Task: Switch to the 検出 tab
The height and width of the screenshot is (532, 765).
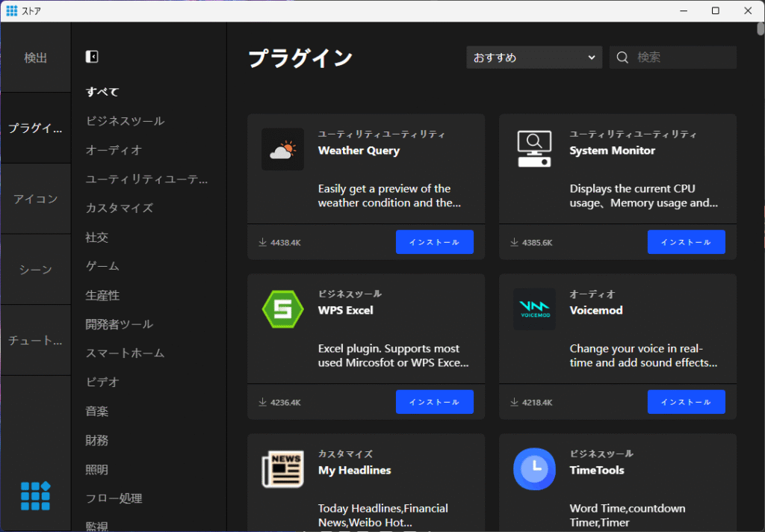Action: (36, 58)
